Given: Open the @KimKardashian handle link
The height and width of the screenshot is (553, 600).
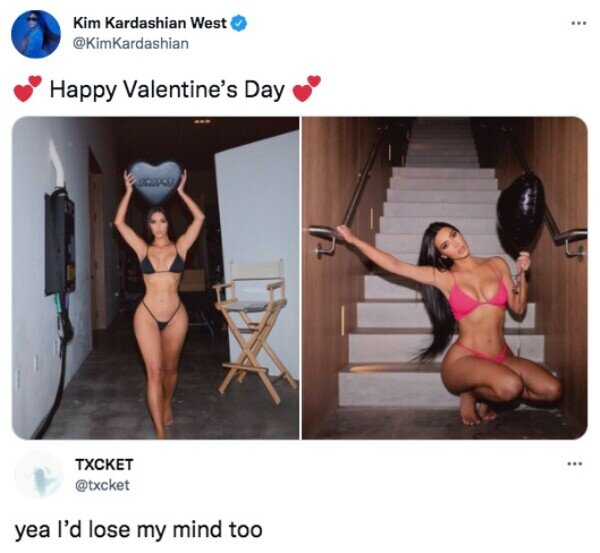Looking at the screenshot, I should click(130, 43).
